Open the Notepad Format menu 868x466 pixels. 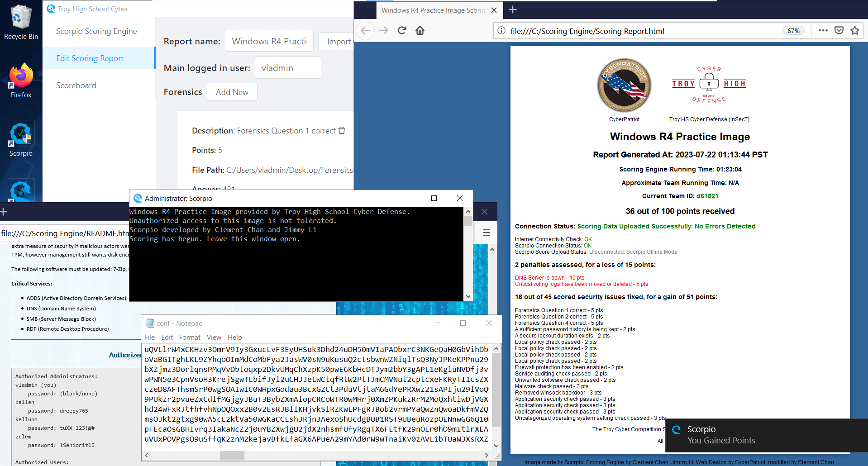(190, 338)
